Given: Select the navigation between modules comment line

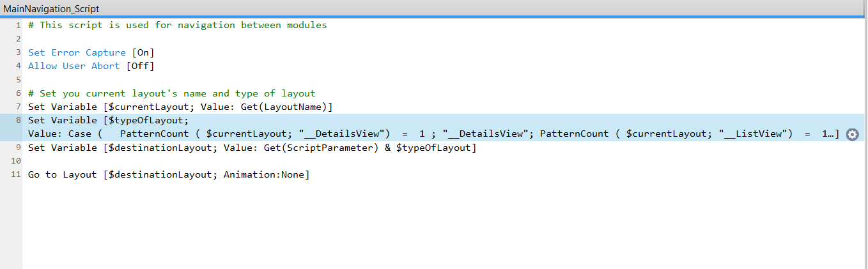Looking at the screenshot, I should 178,25.
